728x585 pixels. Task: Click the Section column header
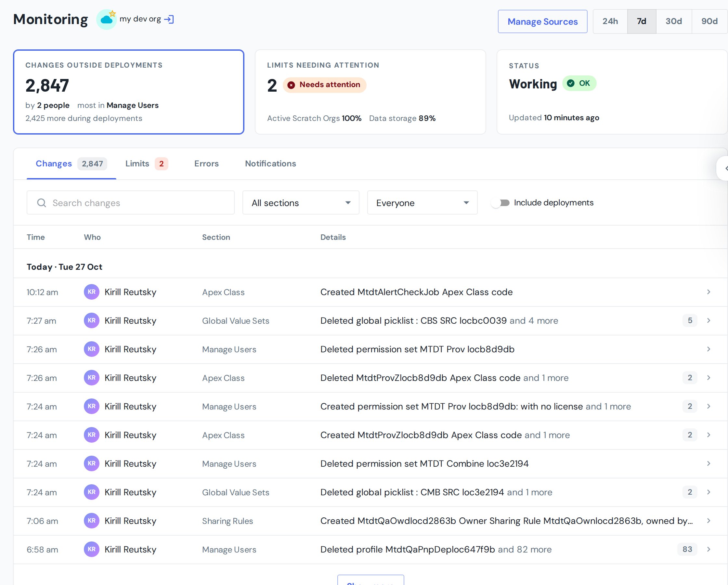pos(216,237)
